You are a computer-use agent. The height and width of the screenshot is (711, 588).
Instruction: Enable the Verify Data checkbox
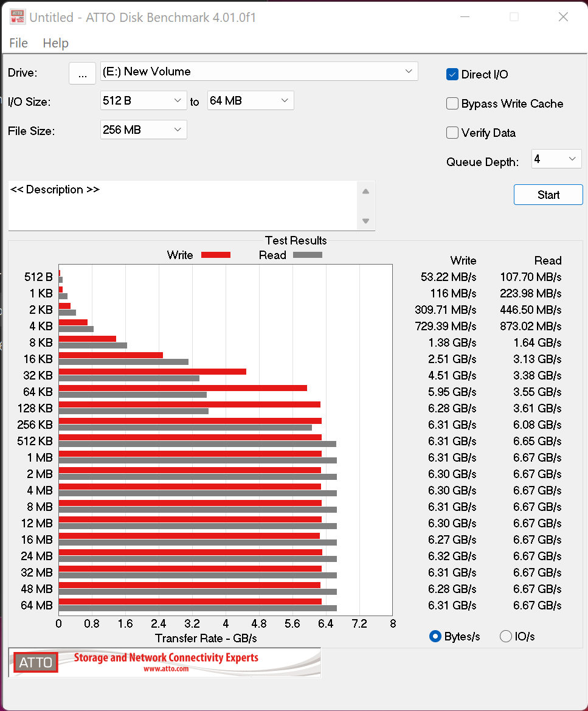click(x=452, y=133)
